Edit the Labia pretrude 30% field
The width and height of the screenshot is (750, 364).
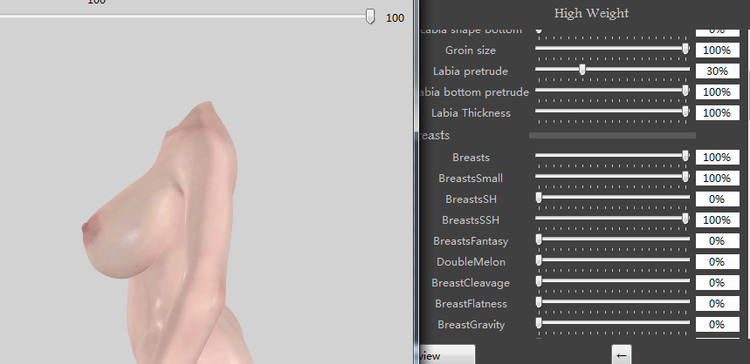pyautogui.click(x=717, y=71)
